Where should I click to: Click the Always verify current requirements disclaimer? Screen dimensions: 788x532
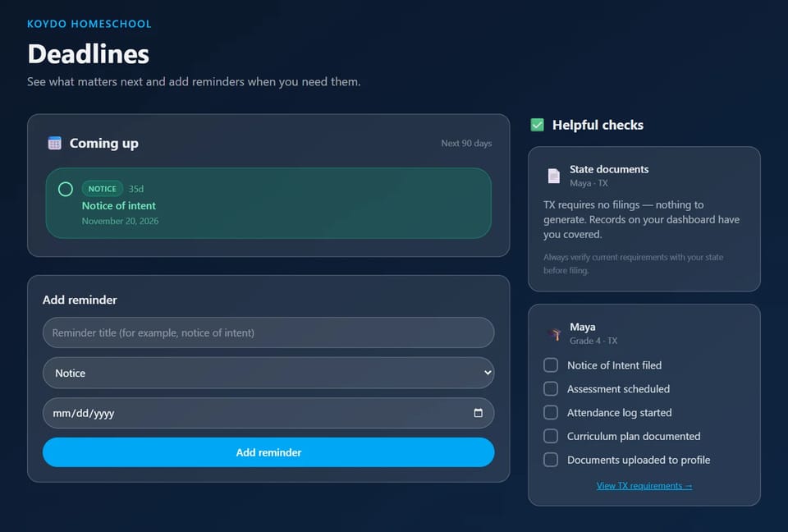point(633,264)
